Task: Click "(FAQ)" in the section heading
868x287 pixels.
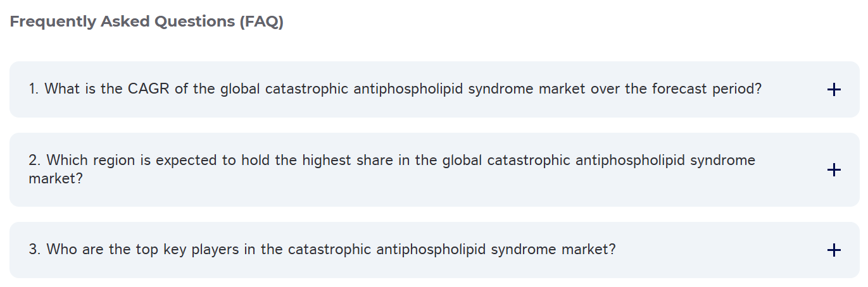Action: [261, 21]
